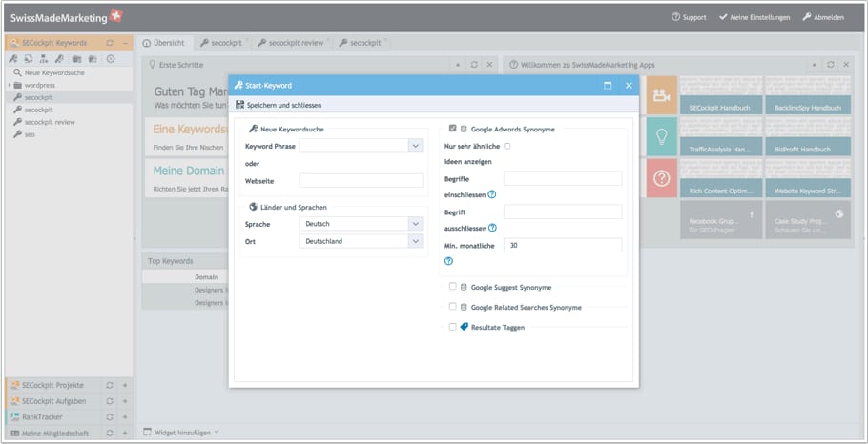Expand the wordpress folder tree arrow
The height and width of the screenshot is (444, 868).
(10, 85)
